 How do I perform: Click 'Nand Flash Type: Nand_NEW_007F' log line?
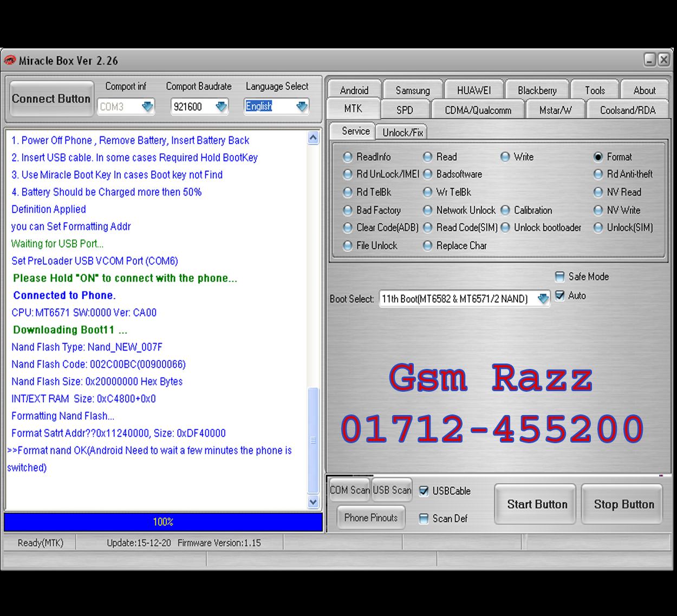(87, 347)
